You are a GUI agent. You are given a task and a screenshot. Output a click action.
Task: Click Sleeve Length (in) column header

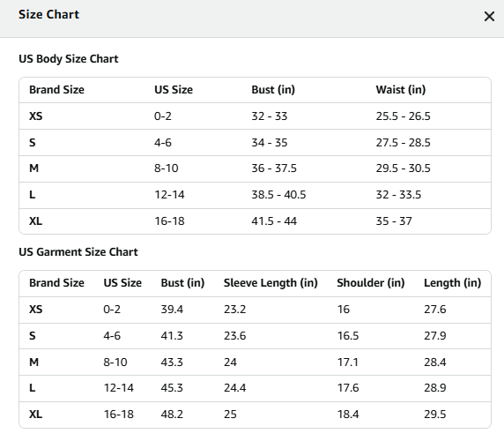click(x=271, y=283)
